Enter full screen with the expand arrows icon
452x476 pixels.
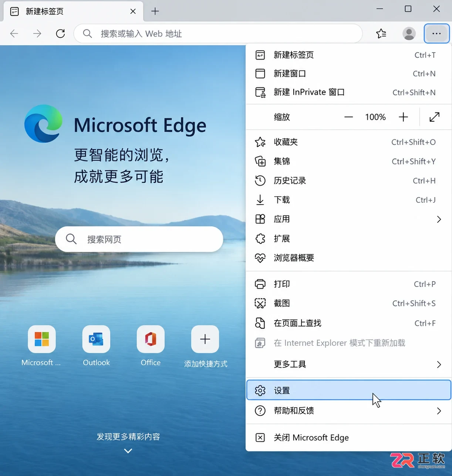tap(434, 117)
